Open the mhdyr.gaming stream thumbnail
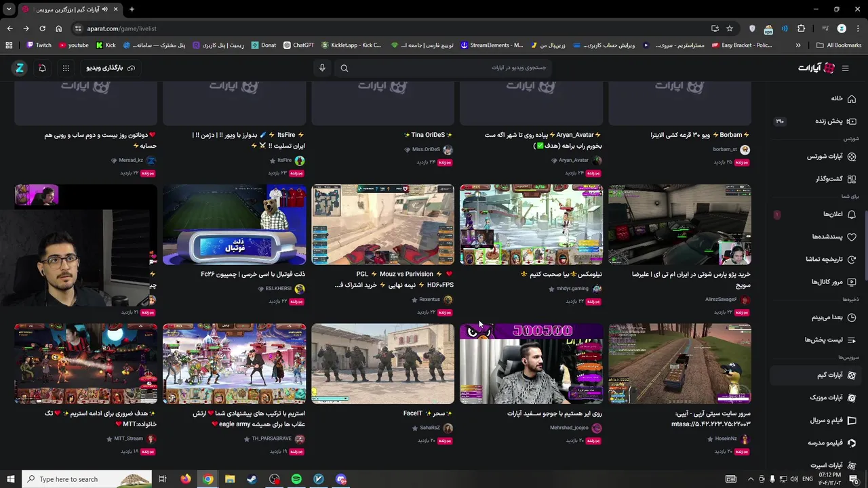 point(531,224)
